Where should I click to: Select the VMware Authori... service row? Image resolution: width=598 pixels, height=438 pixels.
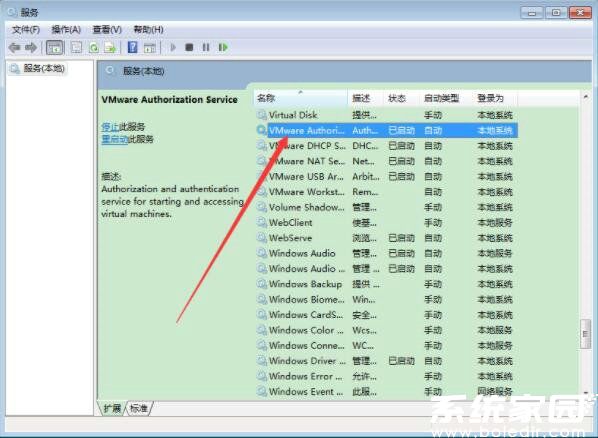(387, 130)
